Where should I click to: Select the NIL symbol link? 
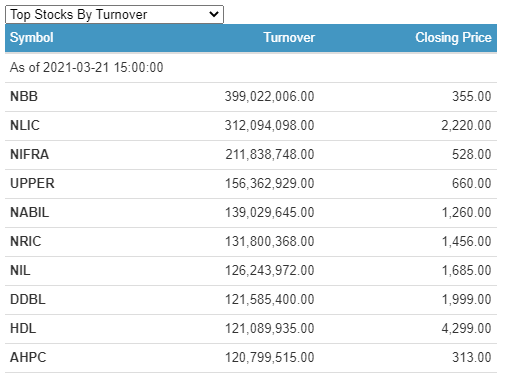[20, 271]
